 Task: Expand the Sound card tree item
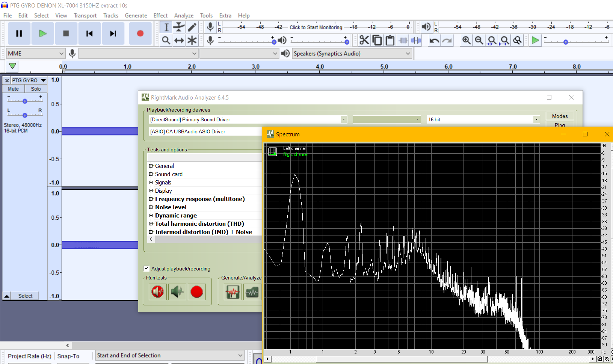[x=151, y=174]
